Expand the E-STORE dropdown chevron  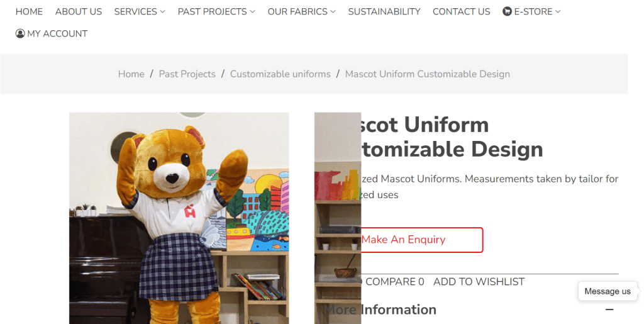click(x=558, y=12)
